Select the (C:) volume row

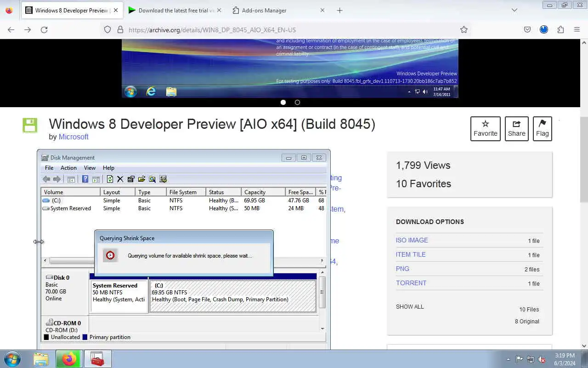click(x=184, y=201)
